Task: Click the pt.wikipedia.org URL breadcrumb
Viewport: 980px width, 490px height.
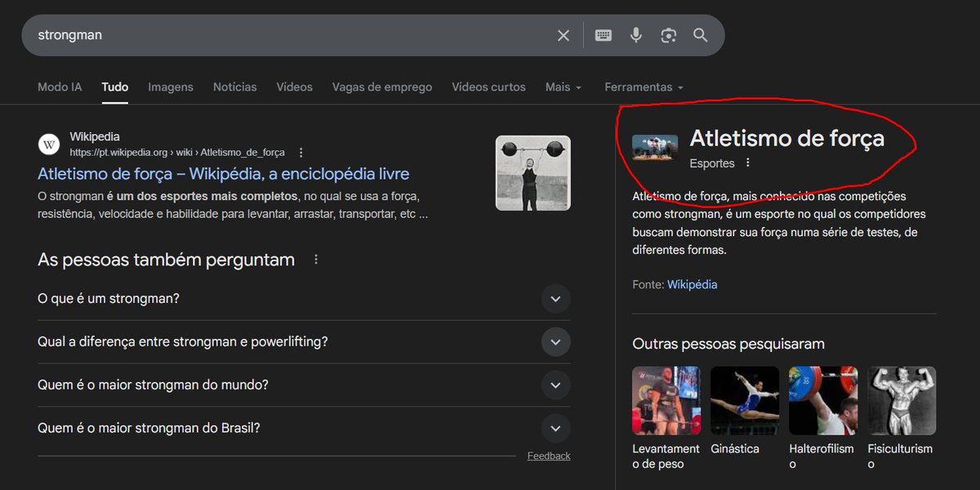Action: (x=177, y=153)
